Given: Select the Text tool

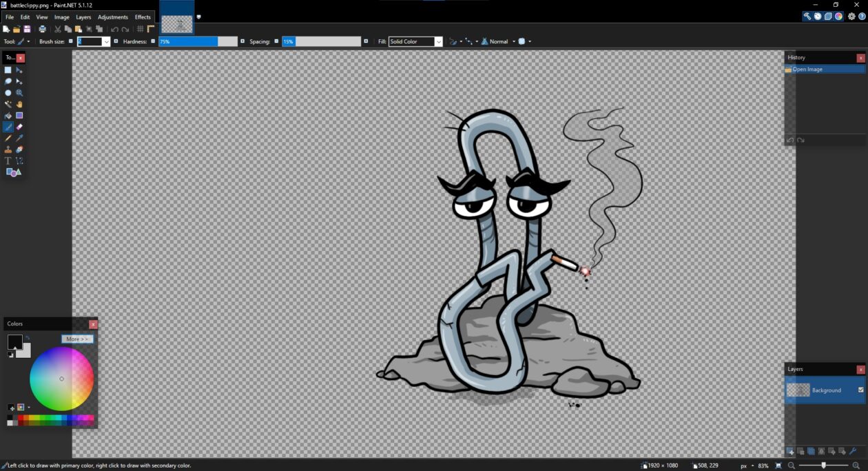Looking at the screenshot, I should (8, 161).
